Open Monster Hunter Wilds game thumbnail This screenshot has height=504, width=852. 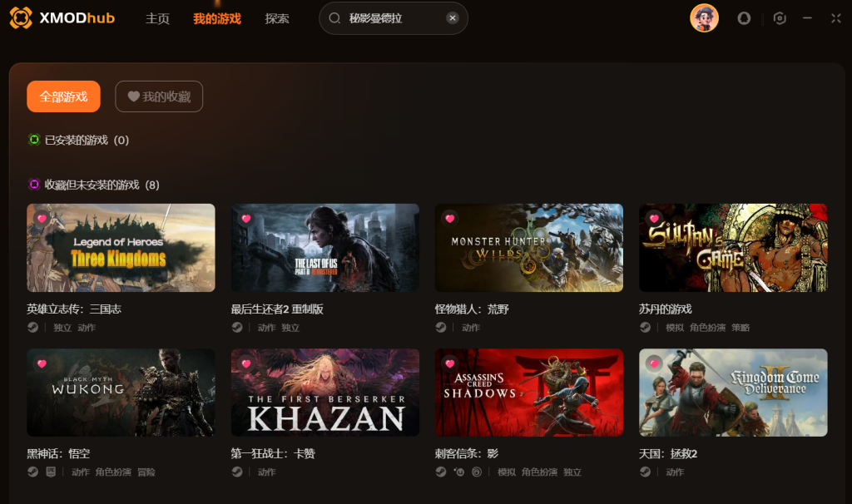point(528,248)
